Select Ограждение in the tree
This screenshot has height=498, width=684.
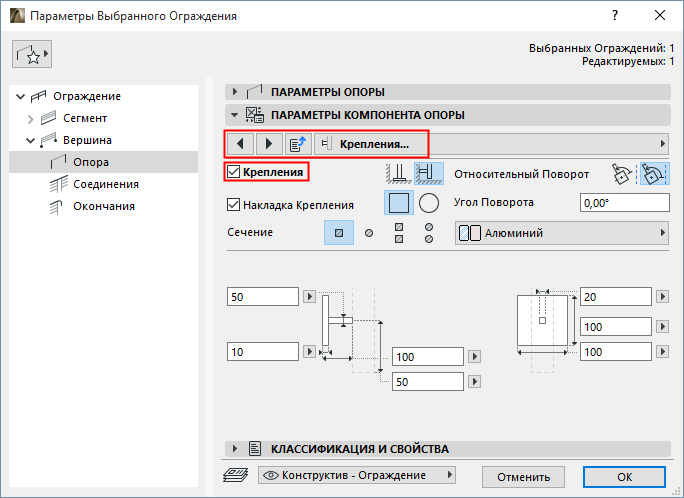(87, 96)
